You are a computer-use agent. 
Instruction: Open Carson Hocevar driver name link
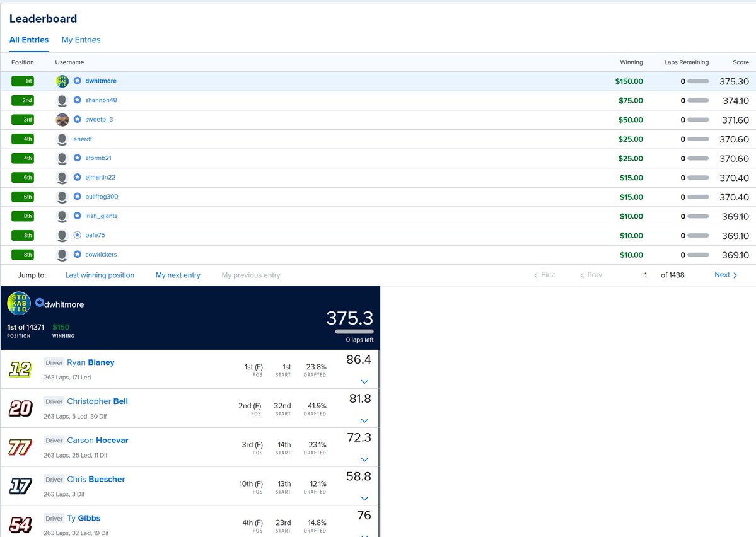coord(97,441)
